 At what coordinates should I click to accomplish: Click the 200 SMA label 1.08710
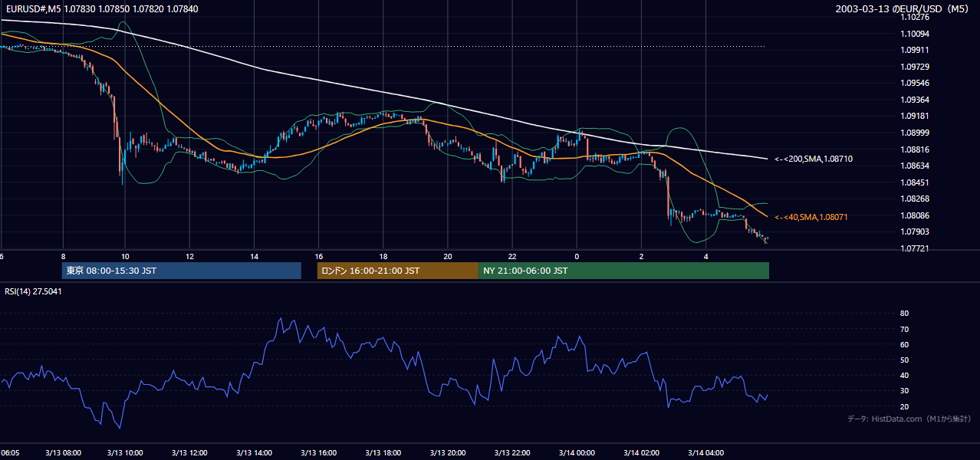tap(814, 159)
